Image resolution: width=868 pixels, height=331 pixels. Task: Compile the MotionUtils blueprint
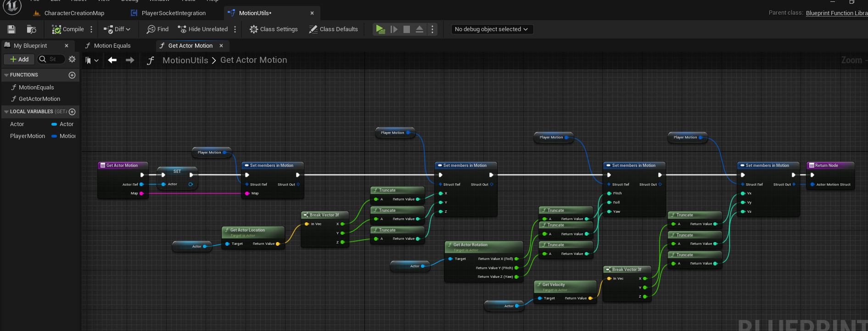pyautogui.click(x=68, y=29)
